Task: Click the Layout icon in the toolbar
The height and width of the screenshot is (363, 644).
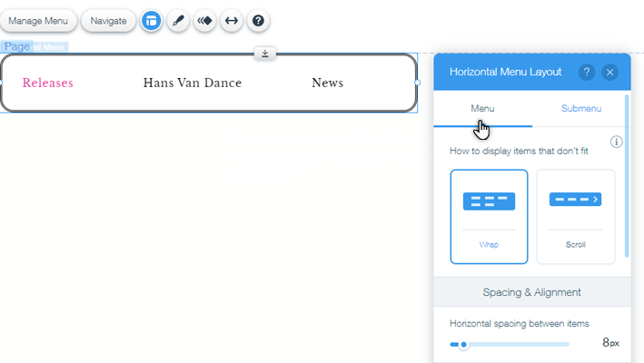Action: [152, 21]
